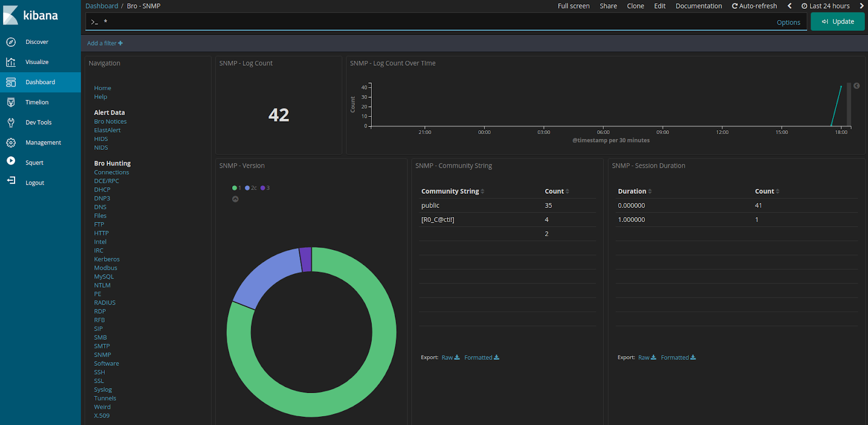Download Formatted export for Community String table
The width and height of the screenshot is (868, 425).
[x=482, y=358]
